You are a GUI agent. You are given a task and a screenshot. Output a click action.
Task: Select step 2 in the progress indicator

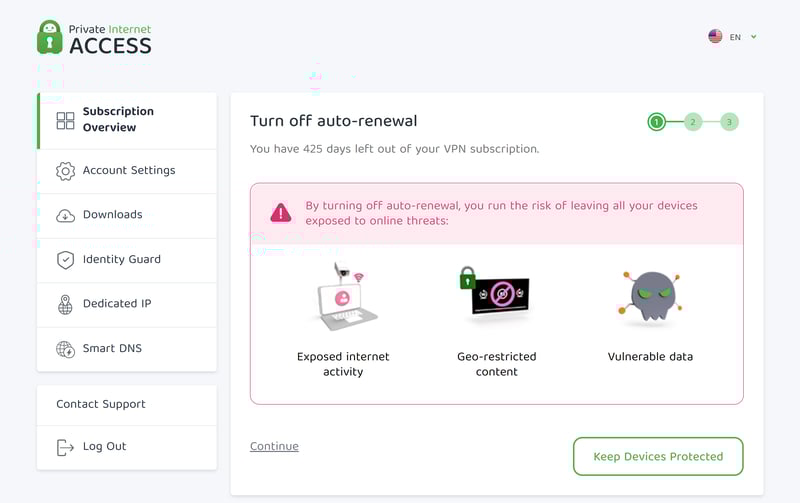click(x=693, y=122)
